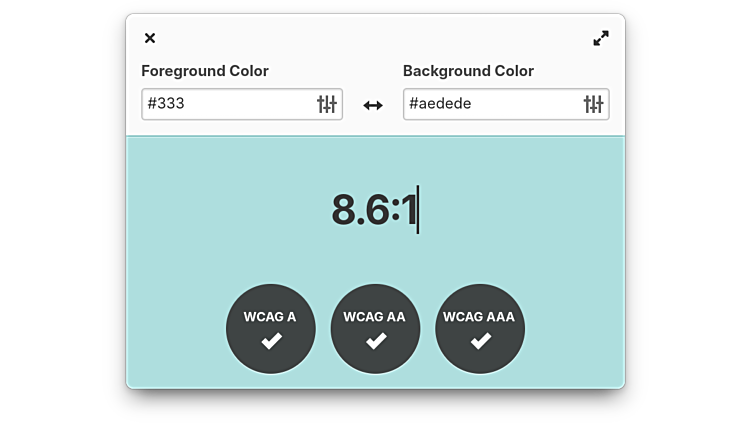The height and width of the screenshot is (423, 752).
Task: Click the white header area between close and expand
Action: coord(375,38)
